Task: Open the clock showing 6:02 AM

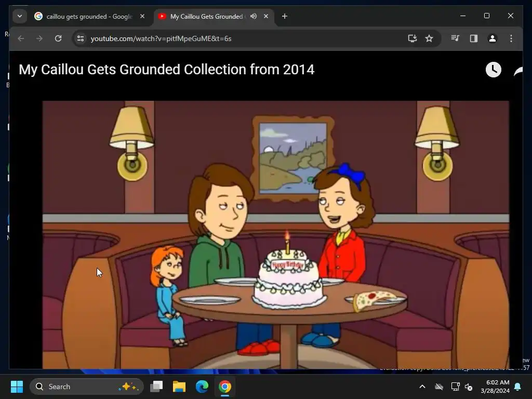Action: coord(495,387)
